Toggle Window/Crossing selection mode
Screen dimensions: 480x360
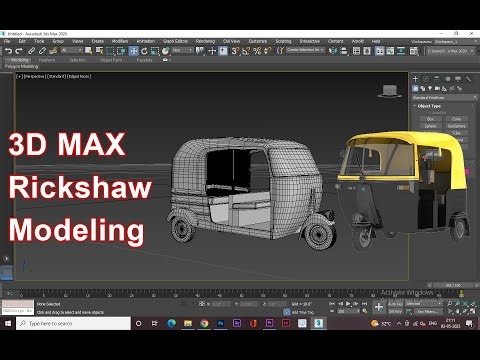pyautogui.click(x=121, y=51)
